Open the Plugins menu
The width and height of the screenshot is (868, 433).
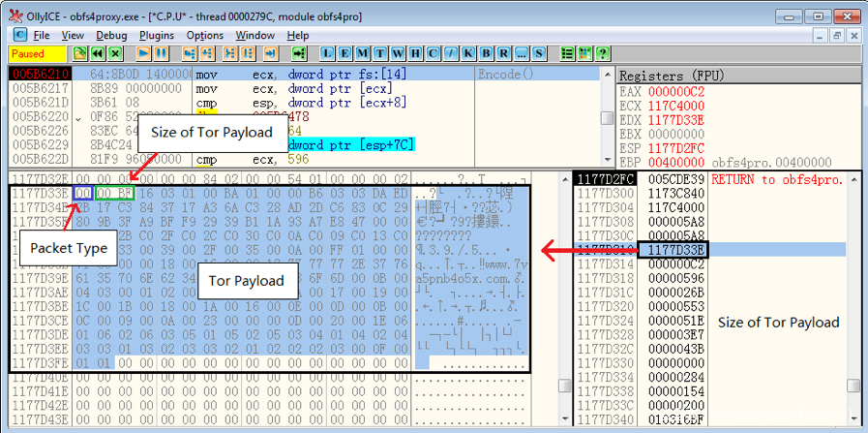(x=156, y=35)
